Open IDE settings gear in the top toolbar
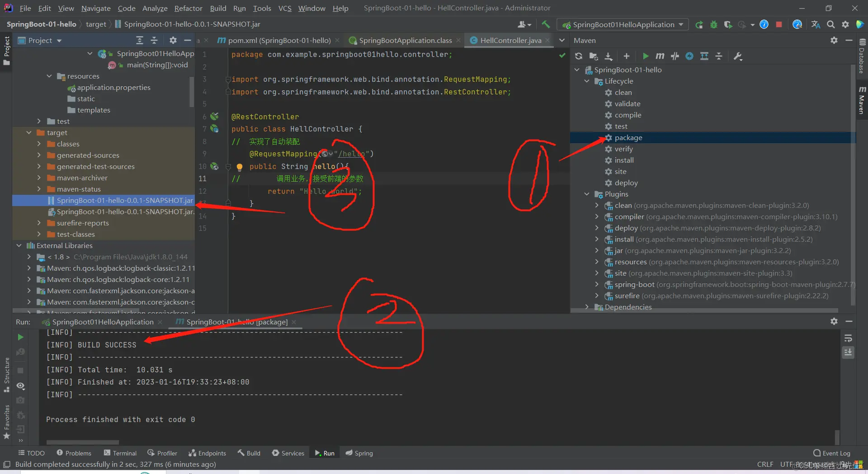This screenshot has width=868, height=474. (845, 24)
